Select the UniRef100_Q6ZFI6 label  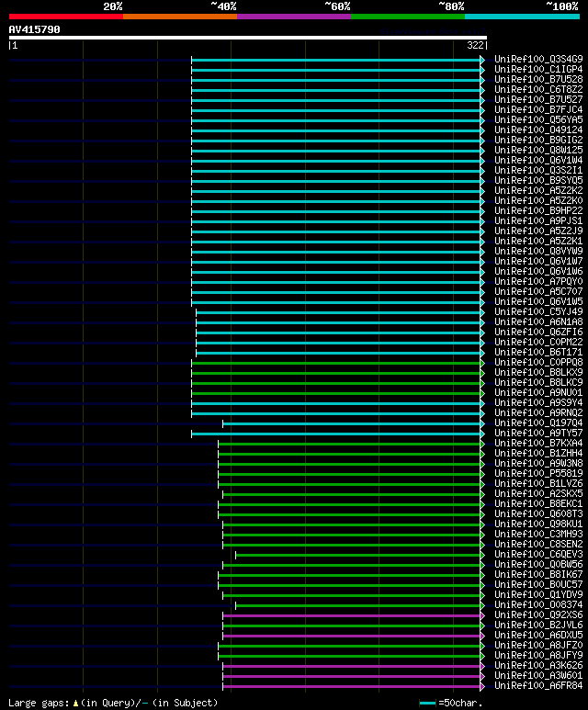[x=538, y=332]
